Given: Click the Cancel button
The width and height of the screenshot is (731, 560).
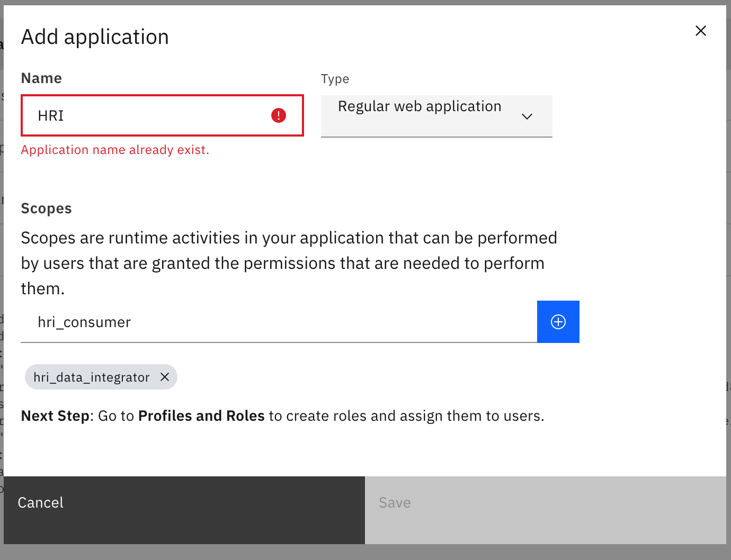Looking at the screenshot, I should [x=184, y=510].
